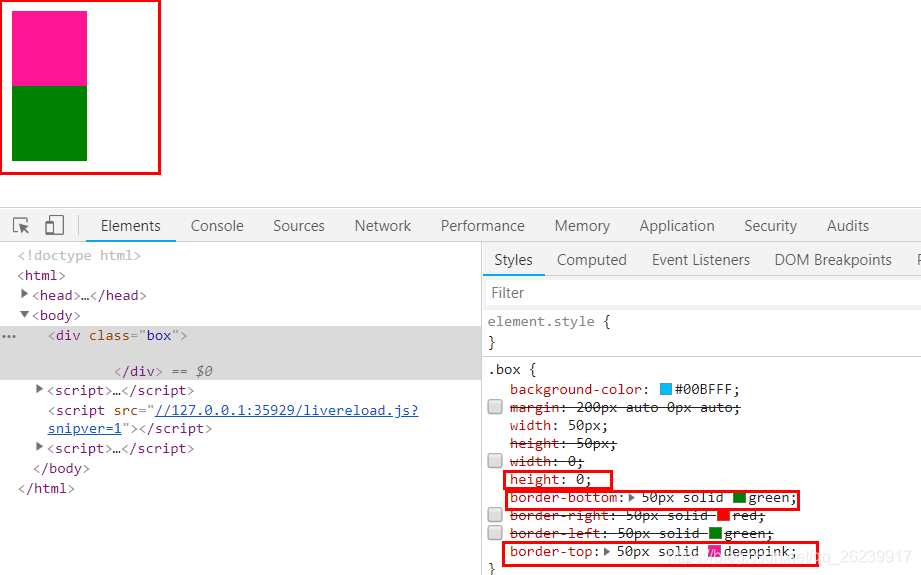Select the DOM Breakpoints pane tab
The width and height of the screenshot is (921, 575).
[x=833, y=260]
